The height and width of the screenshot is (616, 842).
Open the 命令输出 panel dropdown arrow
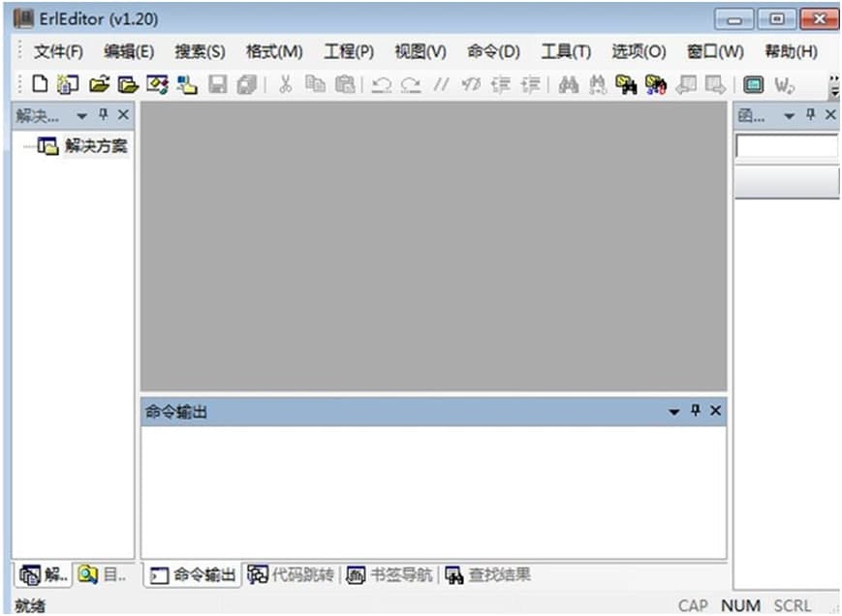(x=673, y=411)
